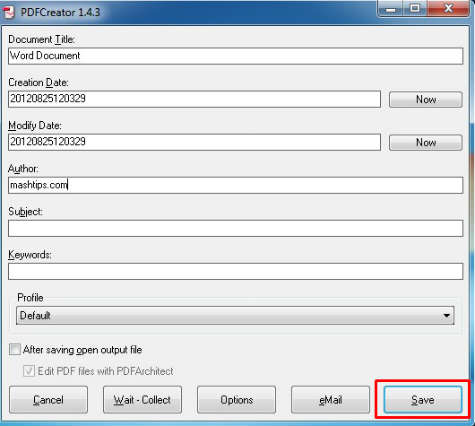Open the Options dialog

click(x=236, y=400)
